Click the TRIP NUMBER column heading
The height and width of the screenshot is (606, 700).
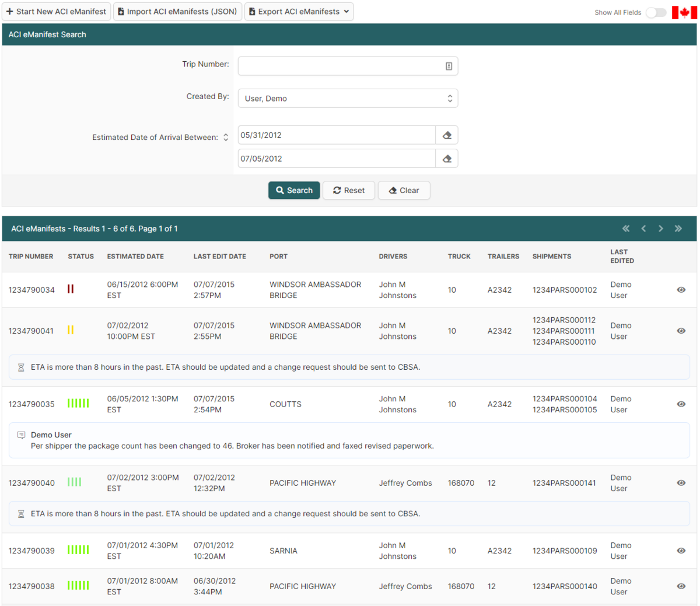(x=31, y=257)
